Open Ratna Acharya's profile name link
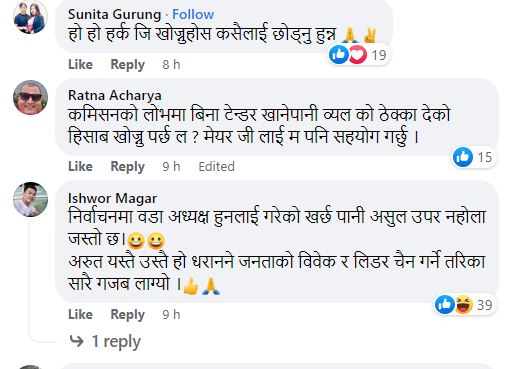This screenshot has height=369, width=531. (115, 95)
